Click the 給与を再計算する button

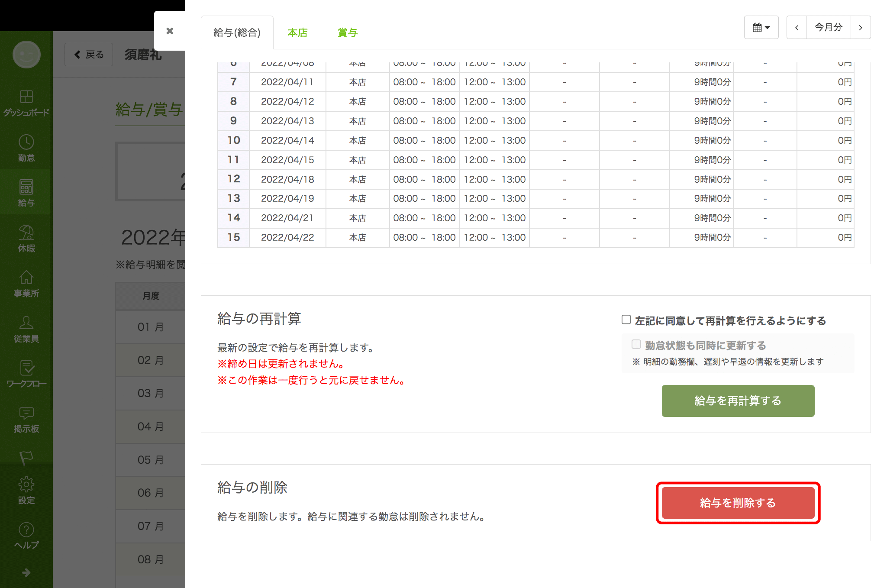[738, 401]
